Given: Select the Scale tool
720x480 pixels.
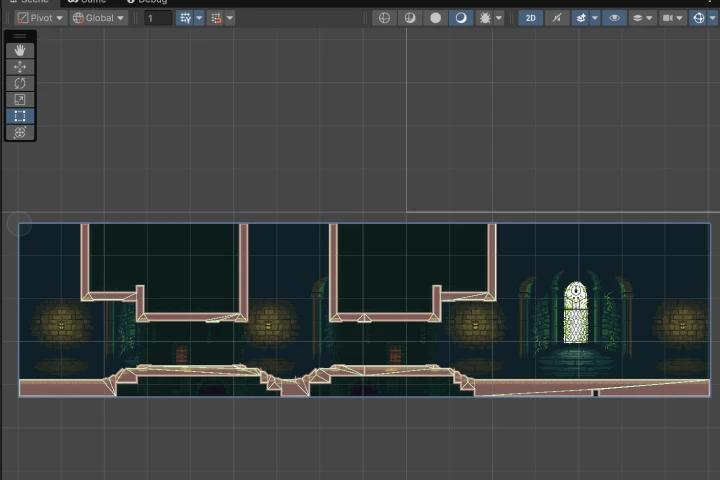Looking at the screenshot, I should (20, 100).
